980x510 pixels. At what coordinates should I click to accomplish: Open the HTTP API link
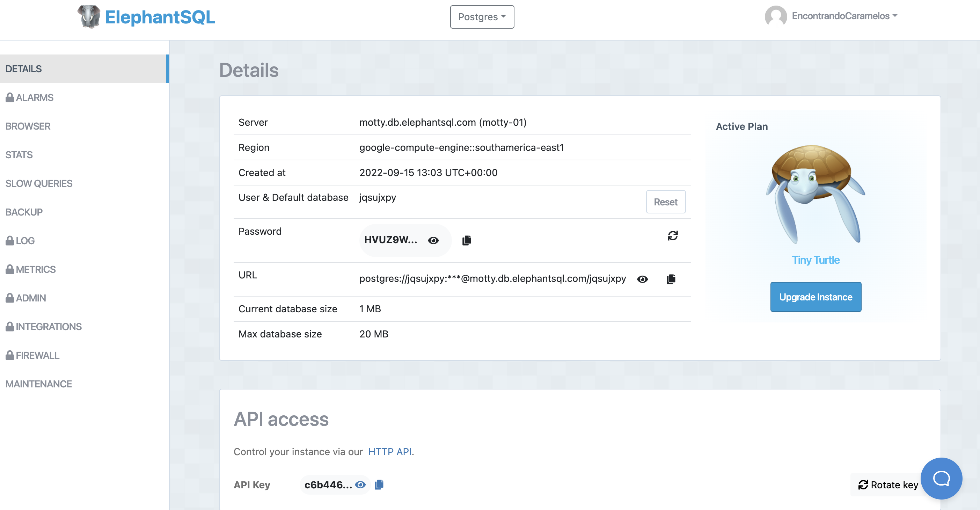coord(389,451)
